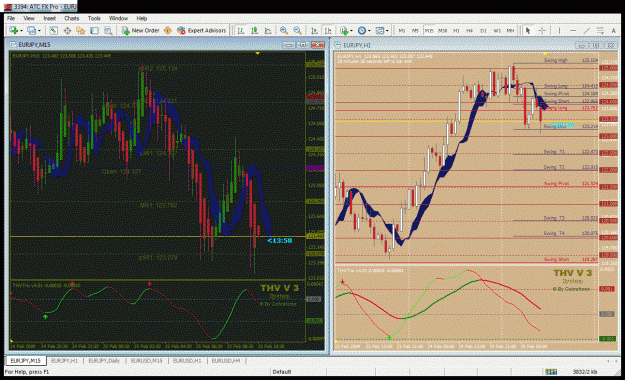The height and width of the screenshot is (380, 625).
Task: Switch to the EURUSD,H1 chart tab
Action: pyautogui.click(x=187, y=360)
